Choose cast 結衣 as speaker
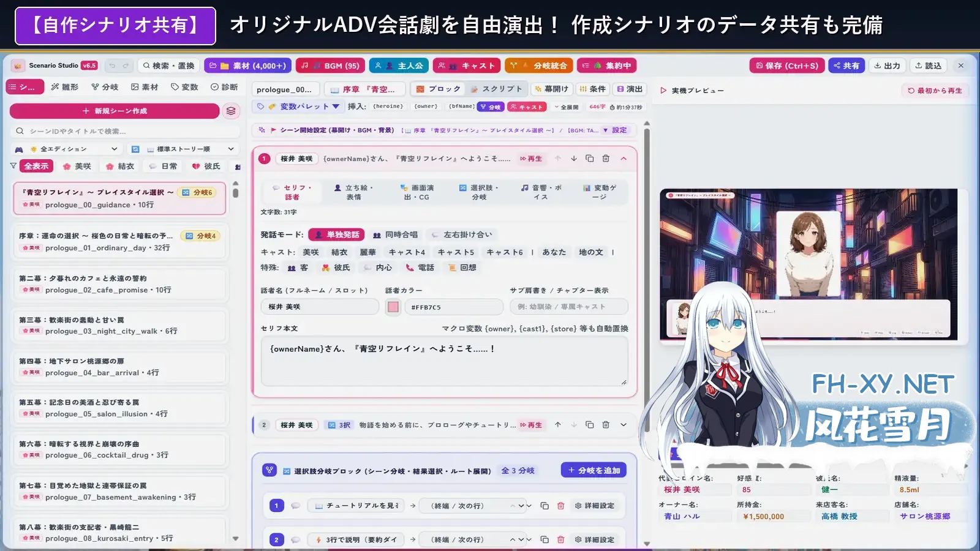This screenshot has width=980, height=551. click(x=339, y=252)
